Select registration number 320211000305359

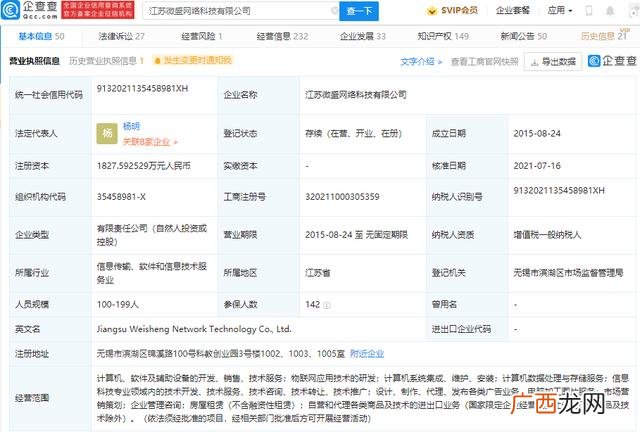click(342, 197)
